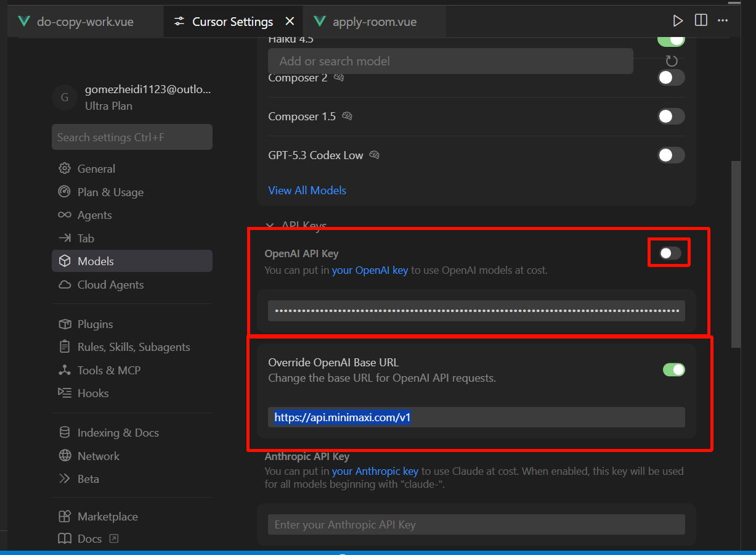Click the General gear icon
This screenshot has height=555, width=756.
tap(65, 168)
